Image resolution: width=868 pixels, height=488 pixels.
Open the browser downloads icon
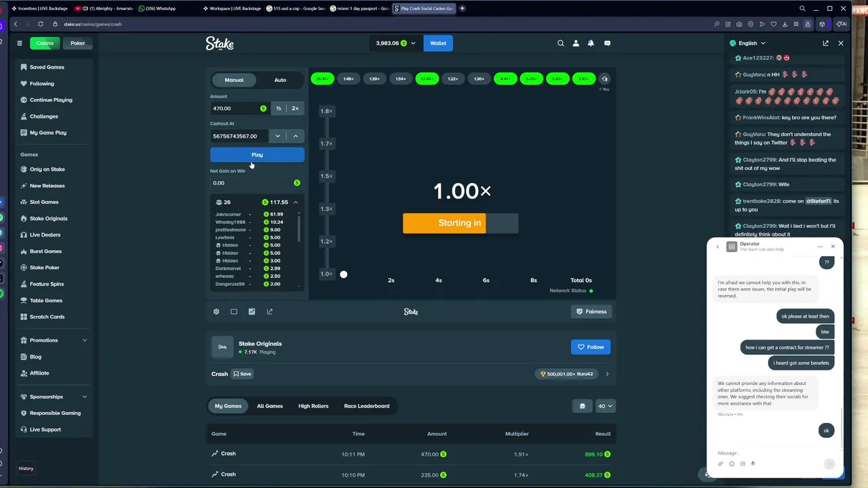pyautogui.click(x=785, y=24)
